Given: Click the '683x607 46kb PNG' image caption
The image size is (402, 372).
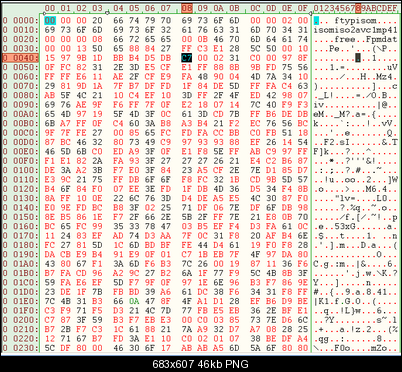Looking at the screenshot, I should click(x=200, y=364).
